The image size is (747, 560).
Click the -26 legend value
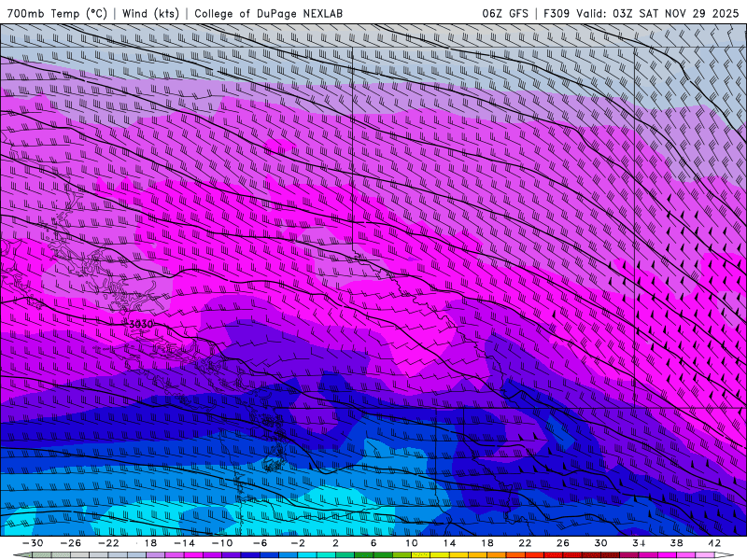pos(71,543)
